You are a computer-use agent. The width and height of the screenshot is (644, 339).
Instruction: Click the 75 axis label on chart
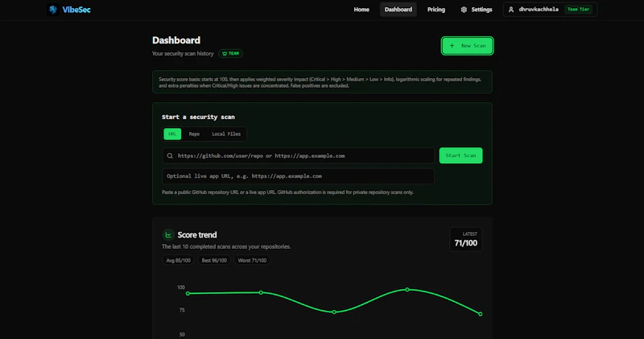(x=182, y=310)
